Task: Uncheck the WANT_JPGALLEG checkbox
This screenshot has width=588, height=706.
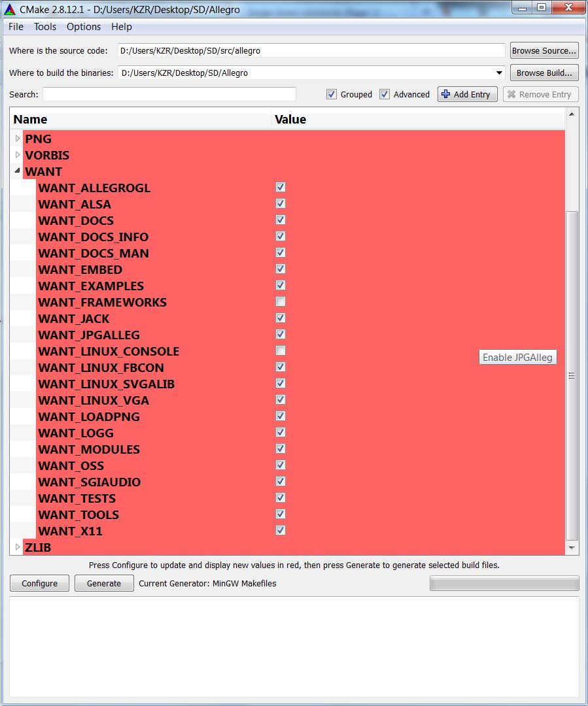Action: (x=280, y=334)
